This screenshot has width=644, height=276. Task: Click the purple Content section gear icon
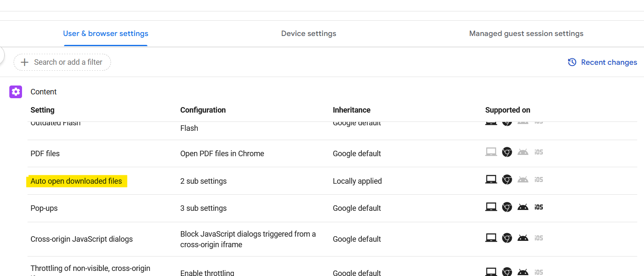point(15,91)
